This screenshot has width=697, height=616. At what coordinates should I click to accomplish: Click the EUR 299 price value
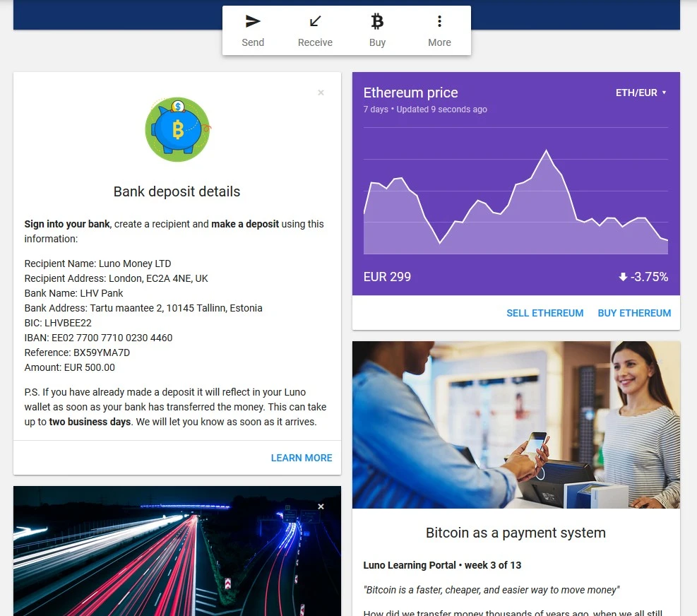coord(387,277)
